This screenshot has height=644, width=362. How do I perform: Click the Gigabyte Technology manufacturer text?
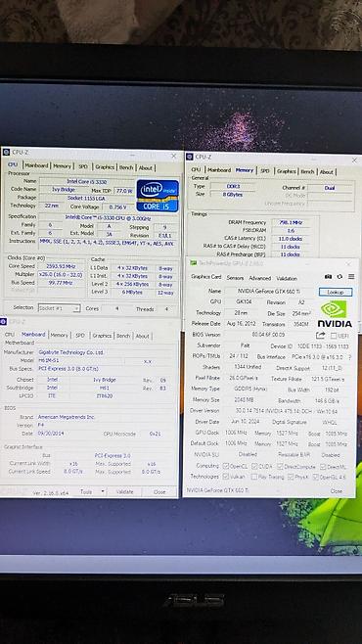70,352
